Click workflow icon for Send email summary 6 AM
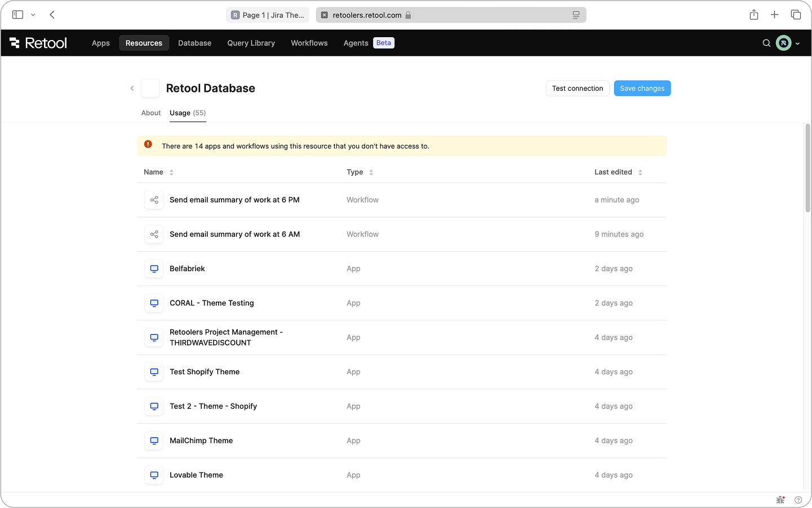 (x=154, y=235)
